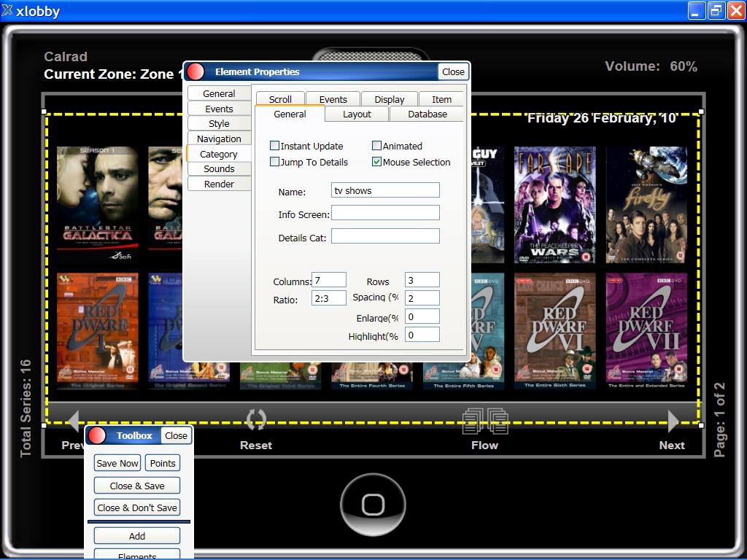747x560 pixels.
Task: Click the Current Zone label
Action: point(113,74)
